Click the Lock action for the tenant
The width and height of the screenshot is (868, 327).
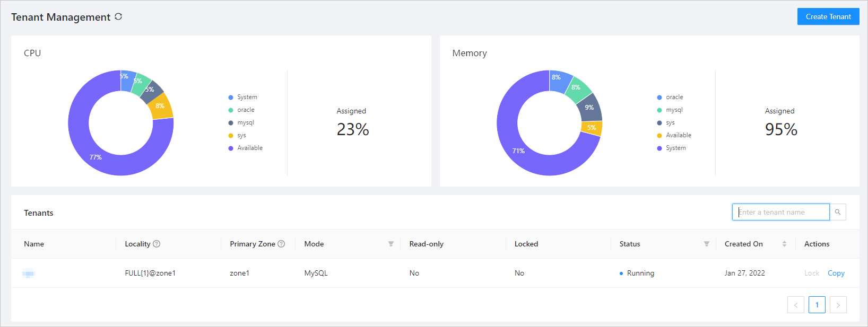(x=812, y=273)
